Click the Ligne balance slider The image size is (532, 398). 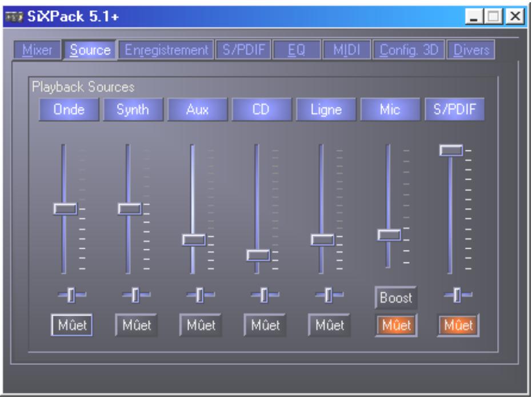pyautogui.click(x=329, y=294)
